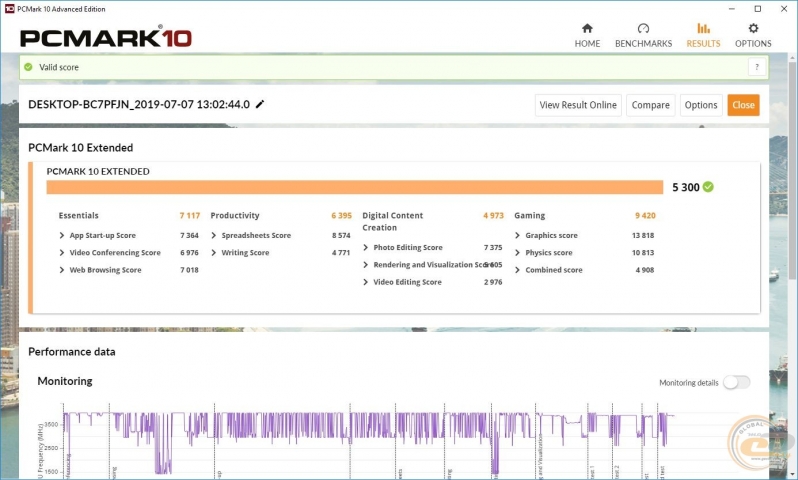Viewport: 798px width, 480px height.
Task: Click the question mark help icon
Action: pos(757,67)
